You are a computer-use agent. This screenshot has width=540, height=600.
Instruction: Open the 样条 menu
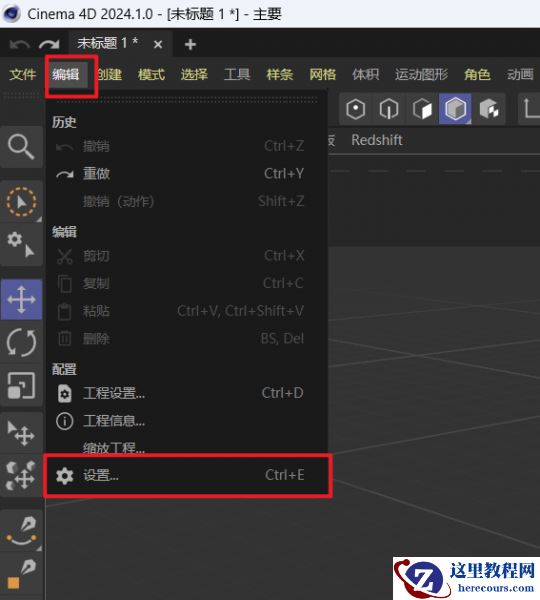pos(280,74)
